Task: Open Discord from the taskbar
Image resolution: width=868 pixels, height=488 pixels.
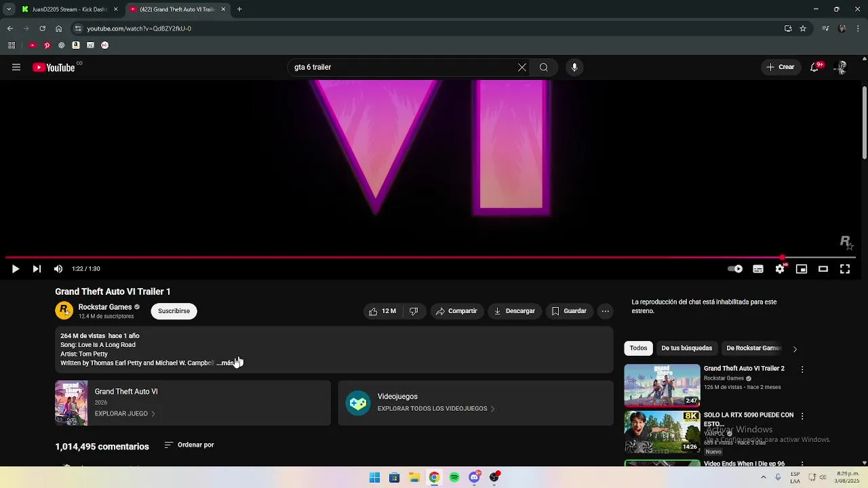Action: point(474,477)
